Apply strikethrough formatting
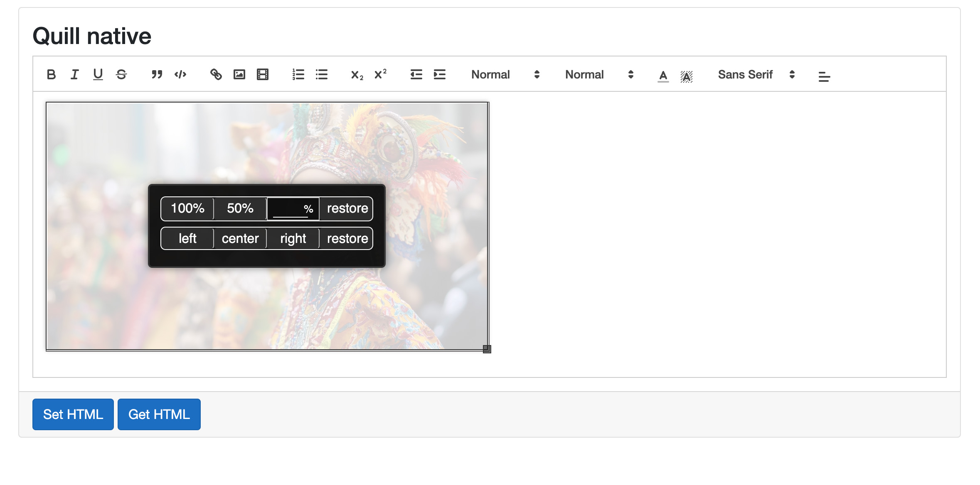Viewport: 980px width, 485px height. tap(121, 74)
